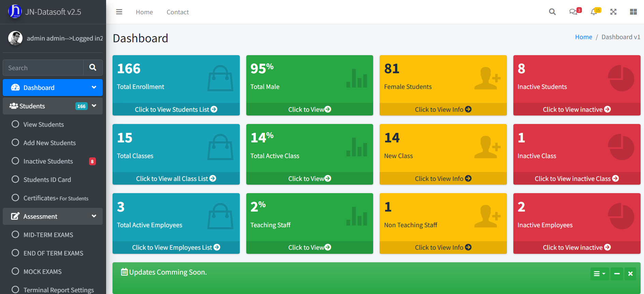Viewport: 644px width, 294px height.
Task: Collapse the Assessment menu section
Action: pos(94,216)
